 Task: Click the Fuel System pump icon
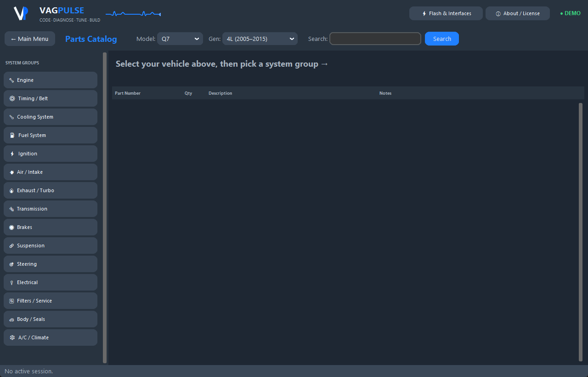[x=12, y=135]
